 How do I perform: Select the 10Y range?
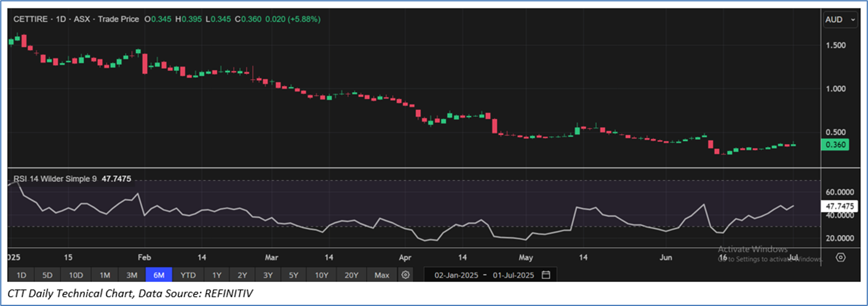tap(322, 275)
